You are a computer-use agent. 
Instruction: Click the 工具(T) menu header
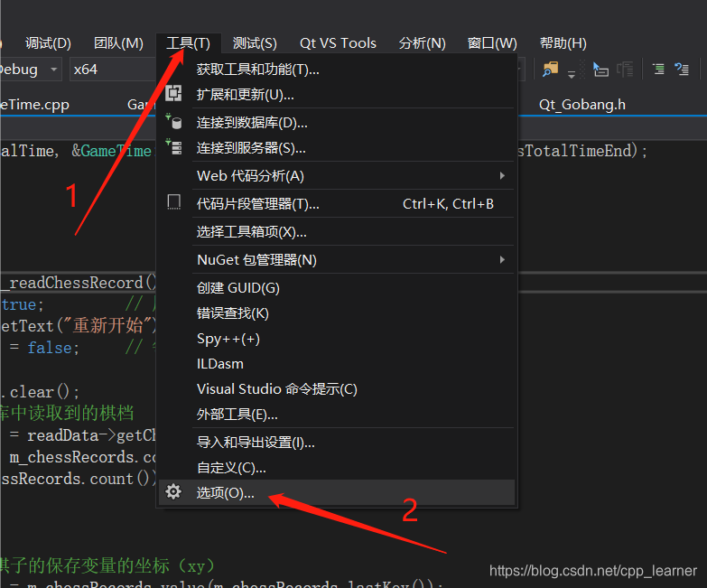pos(188,43)
